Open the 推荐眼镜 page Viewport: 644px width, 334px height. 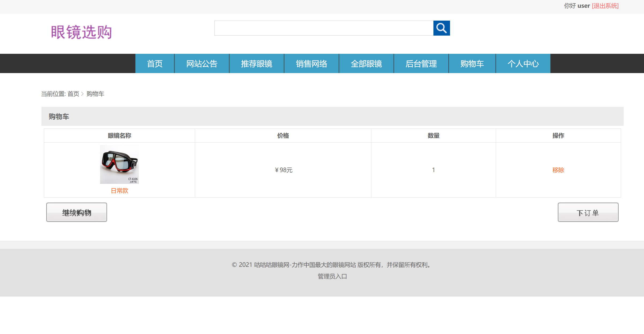coord(256,63)
